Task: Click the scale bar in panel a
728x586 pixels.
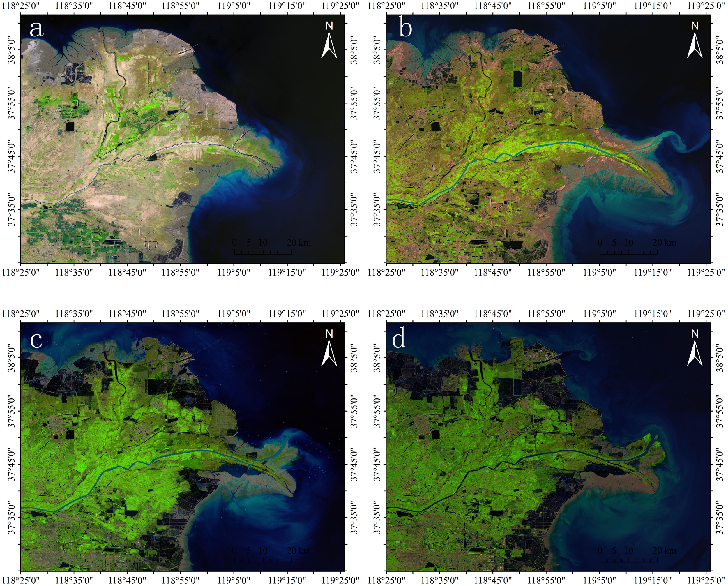Action: (263, 252)
